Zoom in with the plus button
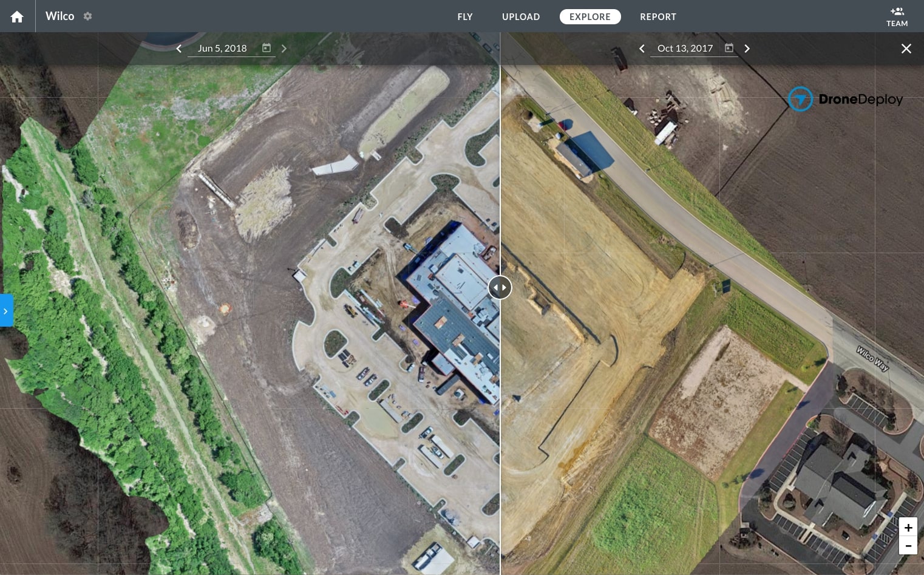The height and width of the screenshot is (575, 924). coord(908,528)
